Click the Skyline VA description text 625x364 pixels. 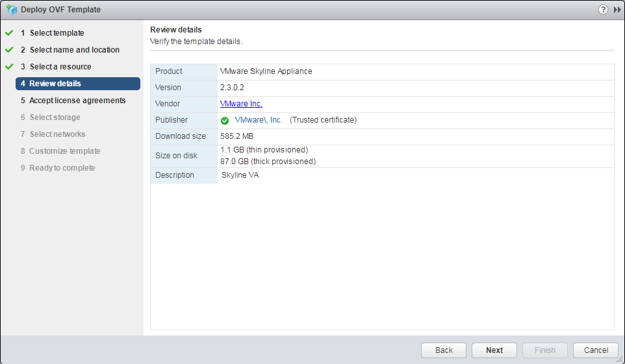click(x=240, y=175)
